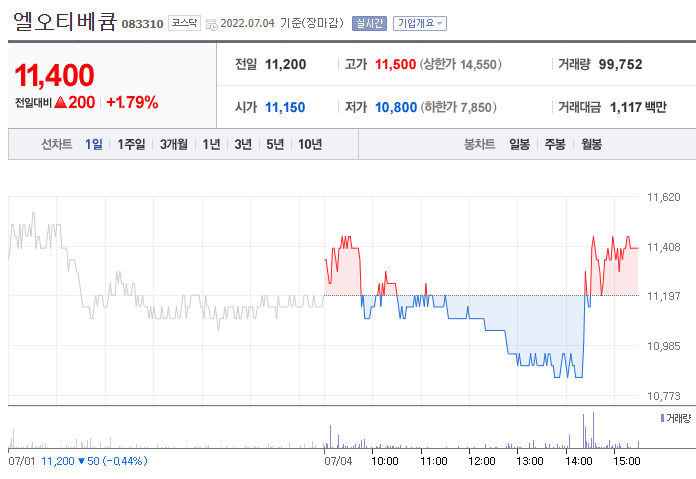The height and width of the screenshot is (479, 696).
Task: Click the 12:00 time axis label
Action: pyautogui.click(x=482, y=461)
